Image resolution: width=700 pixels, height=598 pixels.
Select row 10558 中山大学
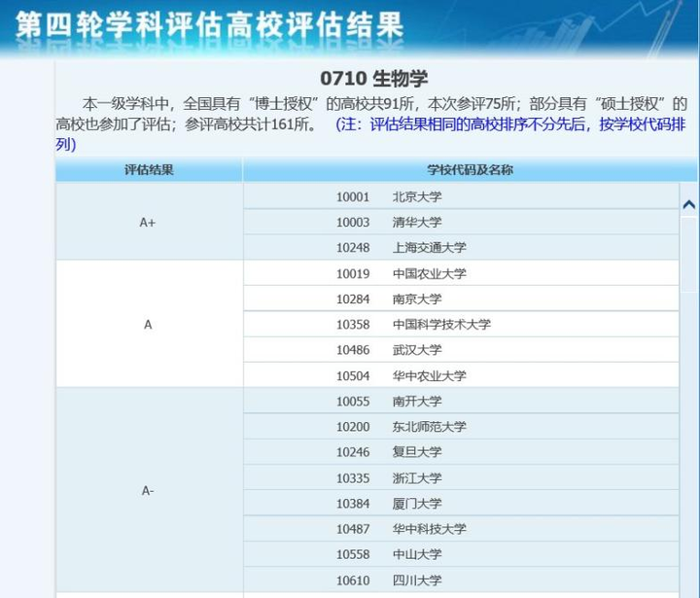[x=461, y=554]
